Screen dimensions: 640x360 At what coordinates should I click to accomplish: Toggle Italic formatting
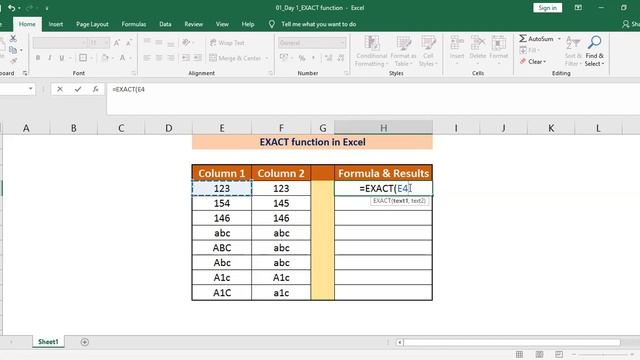(x=50, y=58)
